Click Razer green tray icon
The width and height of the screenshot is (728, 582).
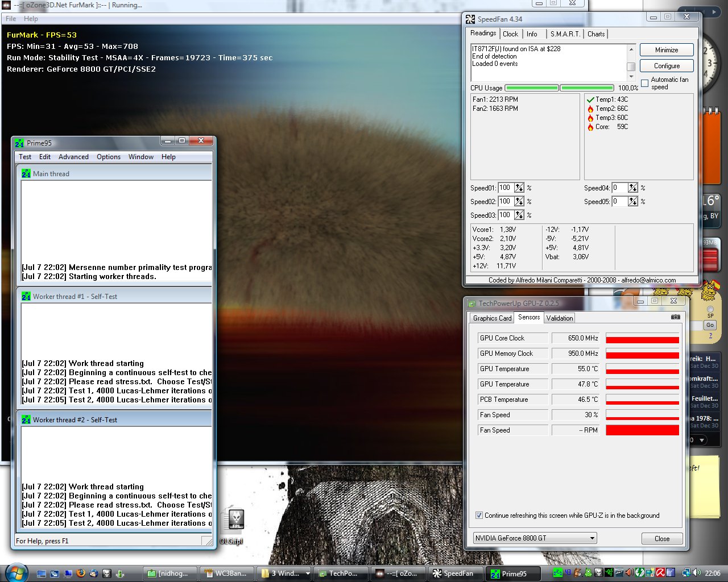(610, 573)
